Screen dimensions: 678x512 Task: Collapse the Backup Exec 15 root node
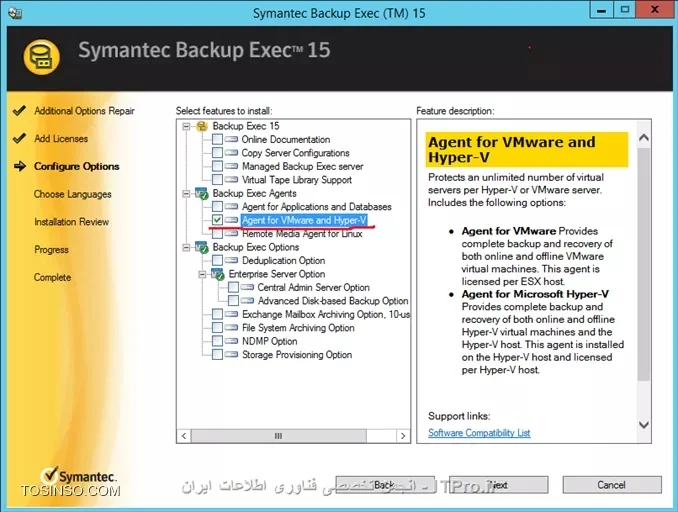pyautogui.click(x=186, y=126)
